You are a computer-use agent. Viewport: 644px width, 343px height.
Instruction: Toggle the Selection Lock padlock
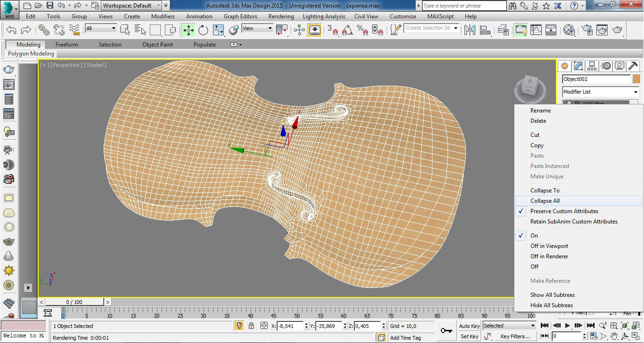[251, 326]
